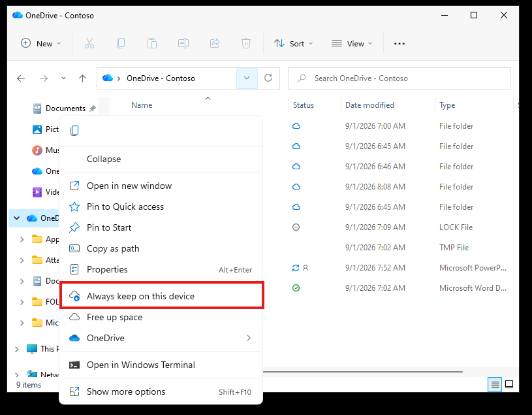532x415 pixels.
Task: Open the Recent locations dropdown arrow
Action: 63,78
